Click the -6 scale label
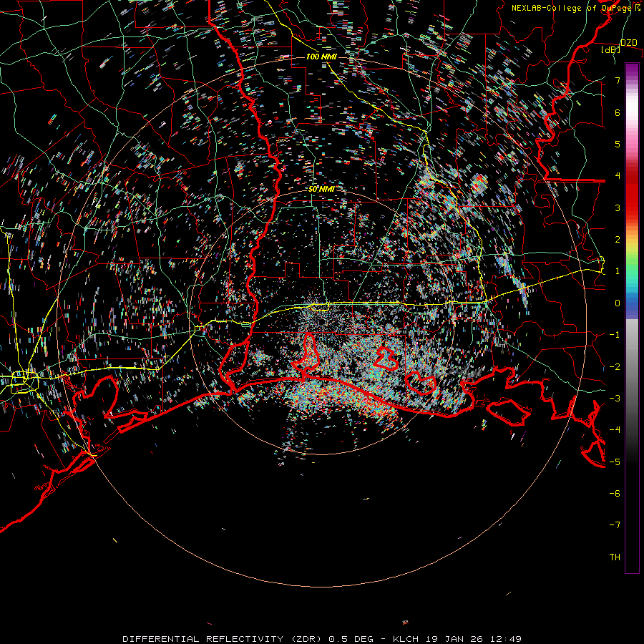Screen dimensions: 644x644 click(x=615, y=494)
